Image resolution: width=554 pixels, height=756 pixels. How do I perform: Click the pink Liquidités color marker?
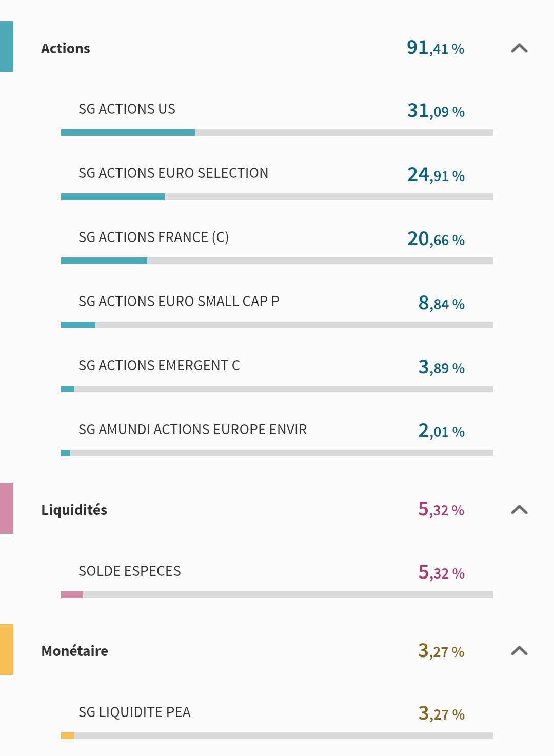click(x=7, y=508)
